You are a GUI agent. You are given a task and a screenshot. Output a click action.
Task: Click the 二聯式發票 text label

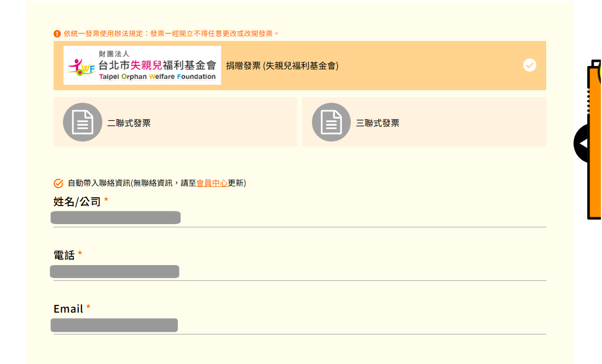click(129, 123)
